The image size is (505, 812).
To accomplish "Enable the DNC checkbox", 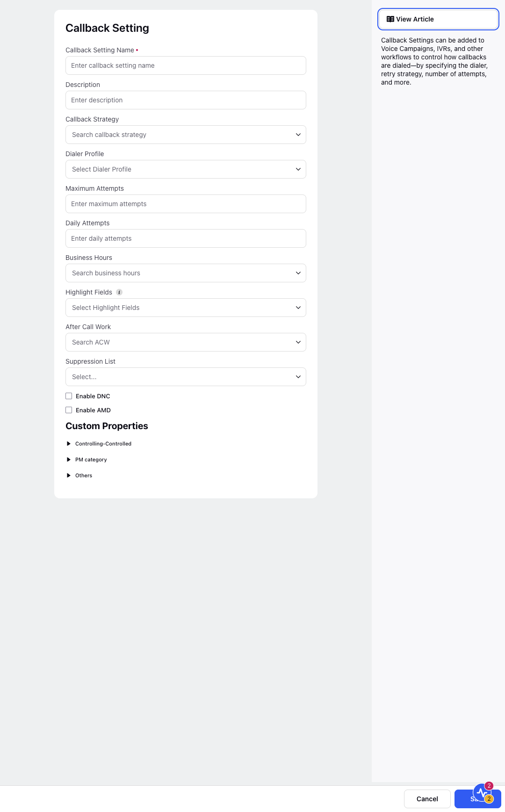I will [69, 396].
